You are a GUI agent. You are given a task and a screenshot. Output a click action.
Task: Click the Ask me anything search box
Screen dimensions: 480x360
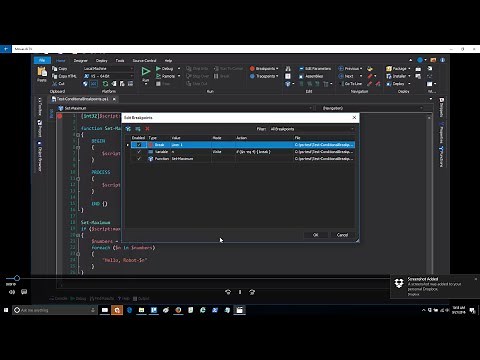pyautogui.click(x=55, y=310)
